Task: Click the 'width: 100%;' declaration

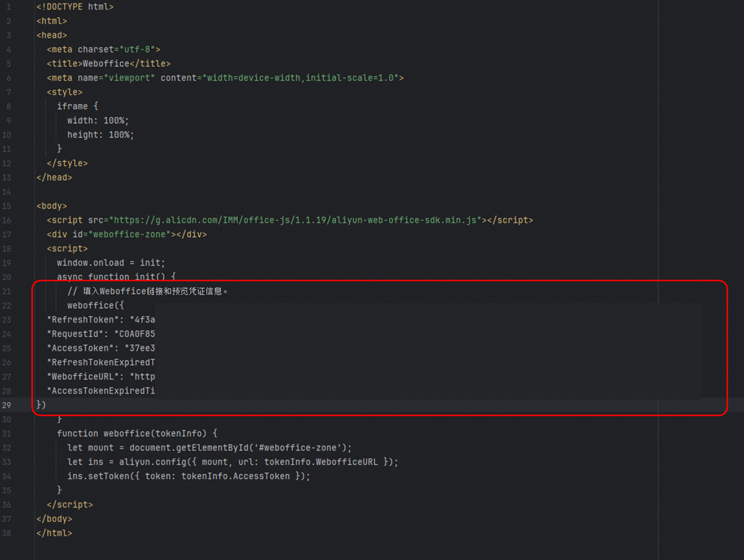Action: [98, 120]
